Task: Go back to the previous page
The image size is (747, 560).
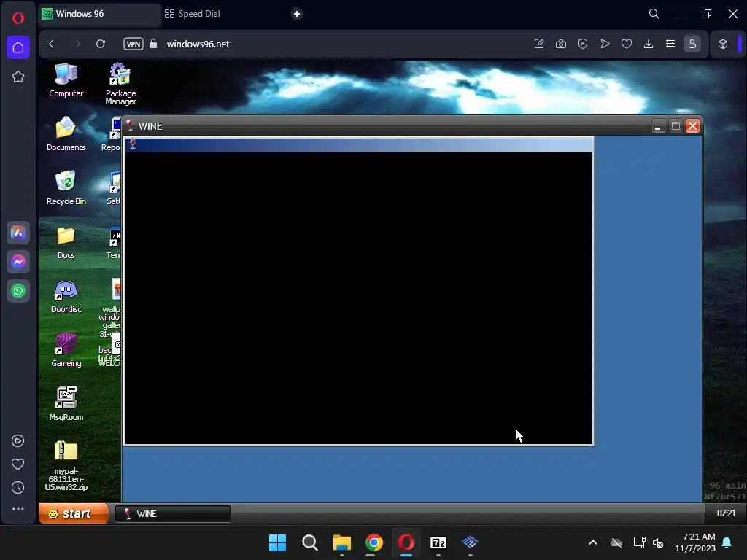Action: [x=52, y=44]
